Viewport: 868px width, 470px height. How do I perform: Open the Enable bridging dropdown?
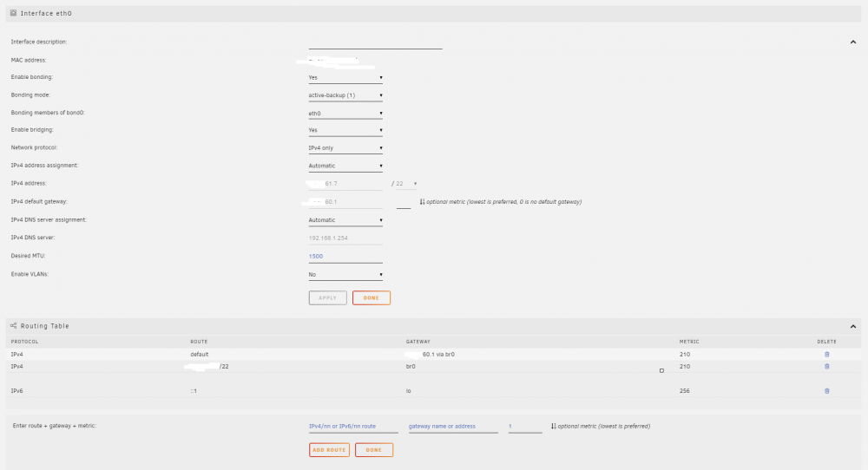(x=345, y=130)
